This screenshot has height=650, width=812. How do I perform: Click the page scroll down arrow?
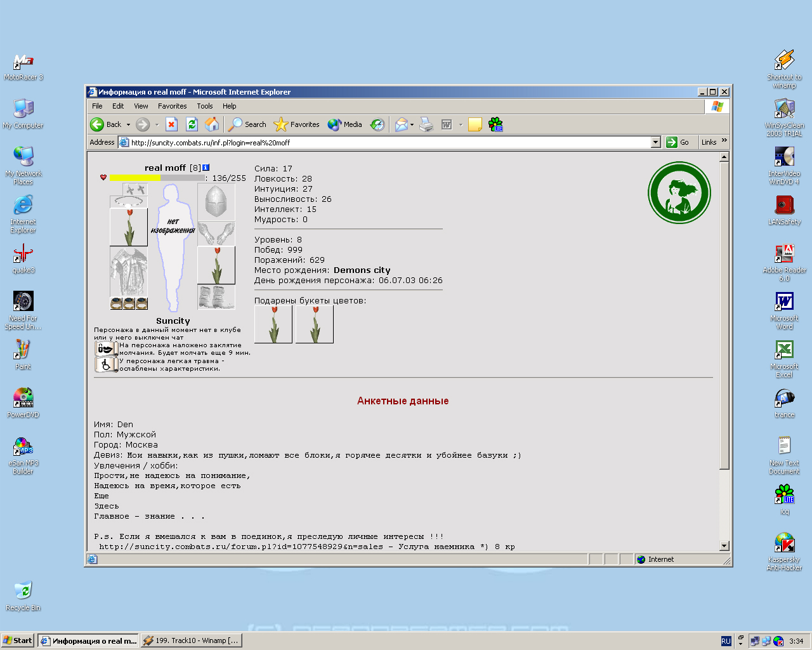pos(724,546)
